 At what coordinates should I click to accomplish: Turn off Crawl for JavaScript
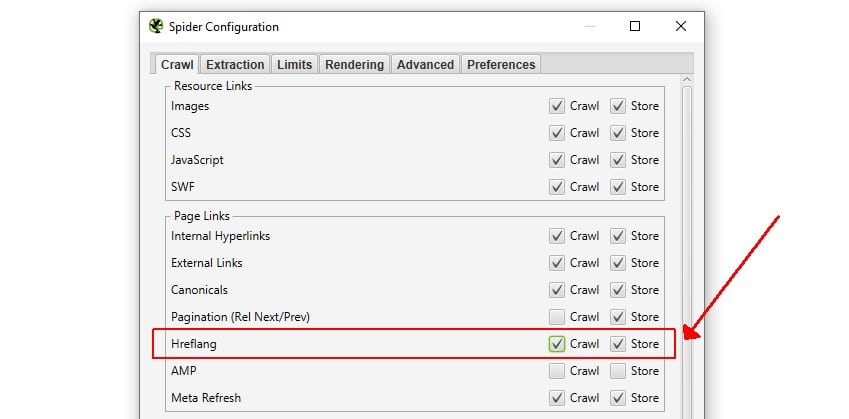click(x=557, y=160)
